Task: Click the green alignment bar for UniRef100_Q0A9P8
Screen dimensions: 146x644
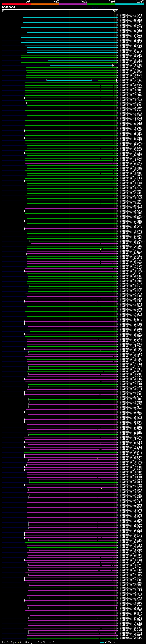Action: tap(73, 638)
